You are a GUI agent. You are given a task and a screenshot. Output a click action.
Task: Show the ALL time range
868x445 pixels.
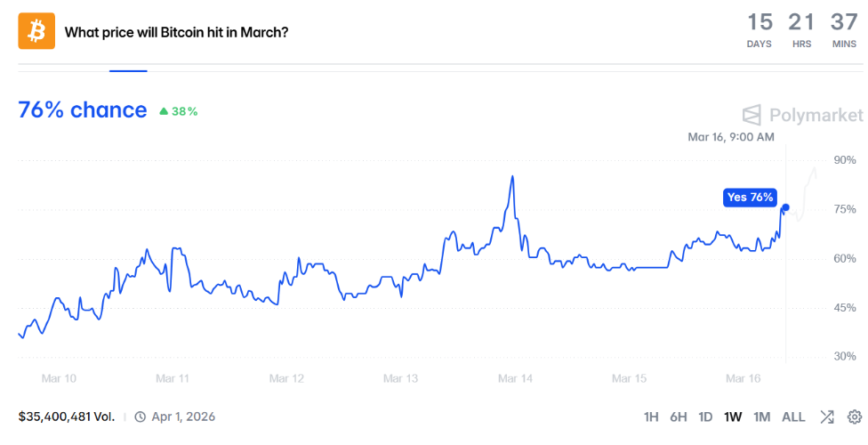pyautogui.click(x=793, y=417)
